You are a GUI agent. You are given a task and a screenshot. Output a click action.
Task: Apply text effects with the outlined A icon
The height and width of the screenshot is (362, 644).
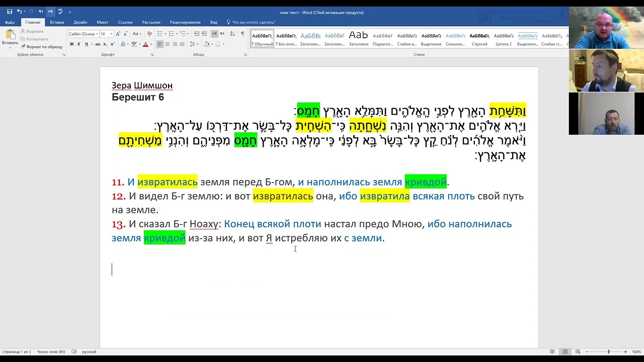click(x=123, y=44)
